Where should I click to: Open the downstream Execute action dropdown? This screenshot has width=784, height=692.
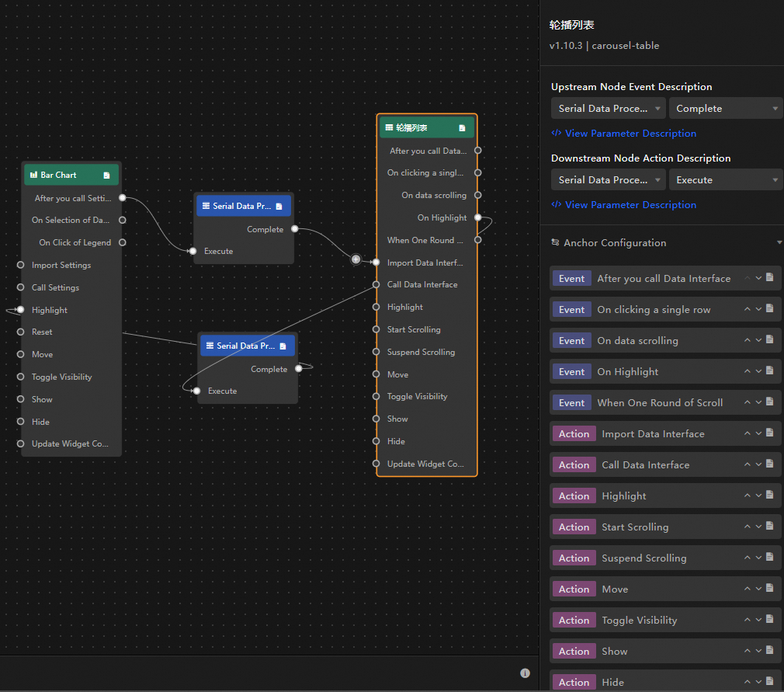click(x=726, y=180)
